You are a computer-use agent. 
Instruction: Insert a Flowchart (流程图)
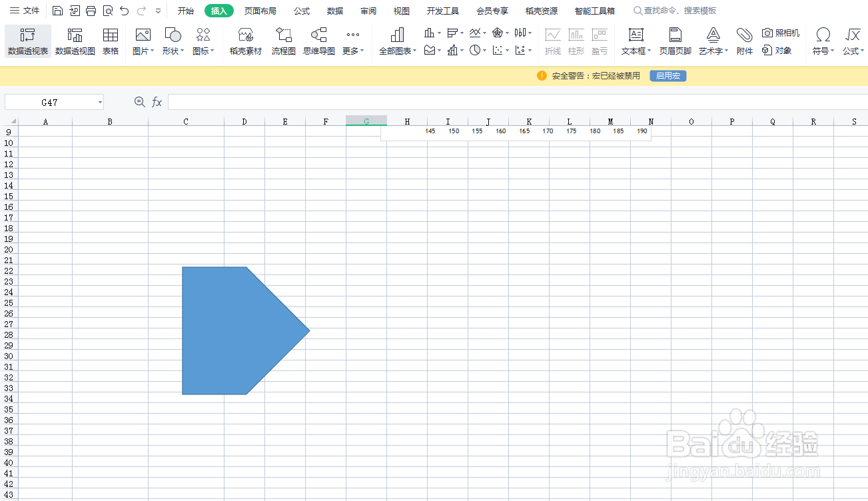pyautogui.click(x=284, y=41)
